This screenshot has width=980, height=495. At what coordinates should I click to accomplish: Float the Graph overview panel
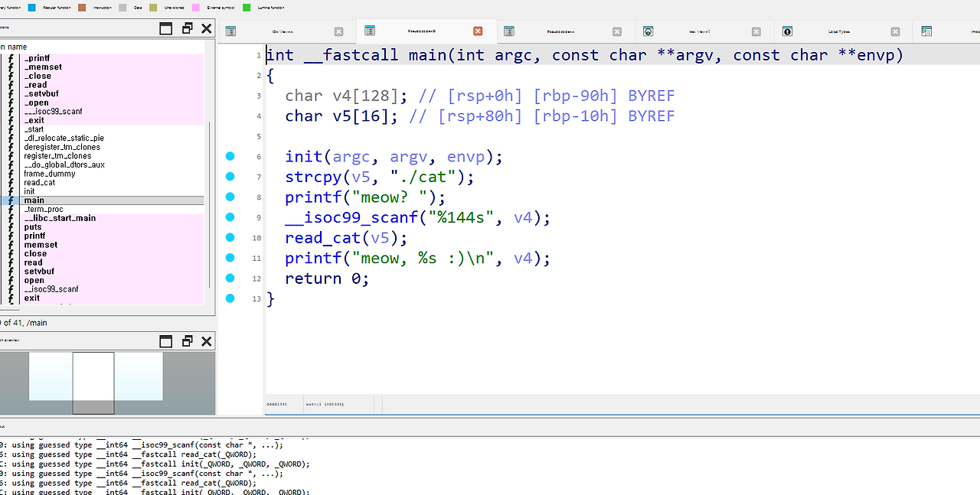click(187, 341)
